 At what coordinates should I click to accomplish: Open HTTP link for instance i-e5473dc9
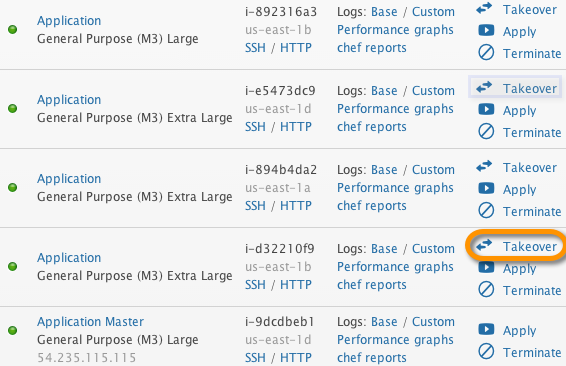click(x=296, y=127)
